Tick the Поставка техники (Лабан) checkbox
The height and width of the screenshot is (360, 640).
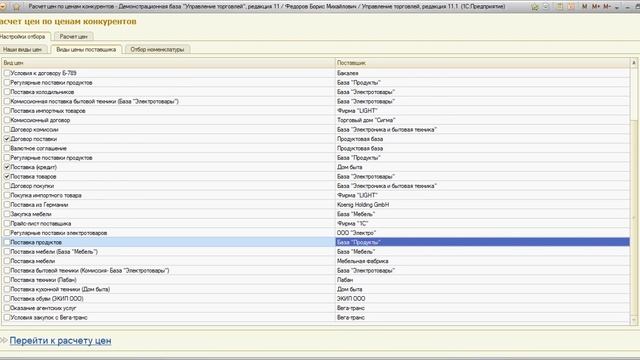[7, 280]
